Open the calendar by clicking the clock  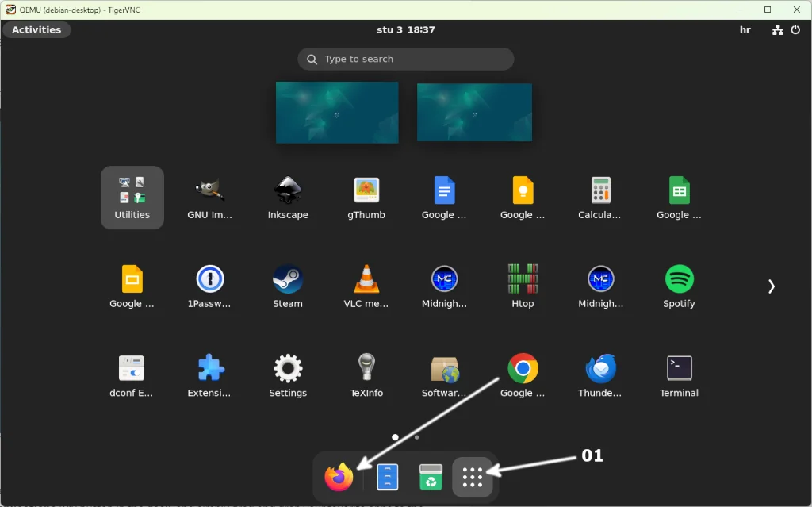(405, 29)
